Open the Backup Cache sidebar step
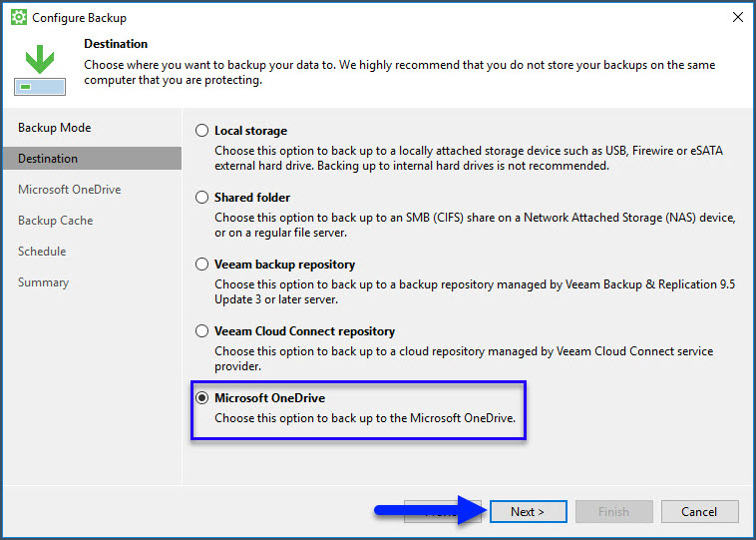756x540 pixels. [x=55, y=221]
